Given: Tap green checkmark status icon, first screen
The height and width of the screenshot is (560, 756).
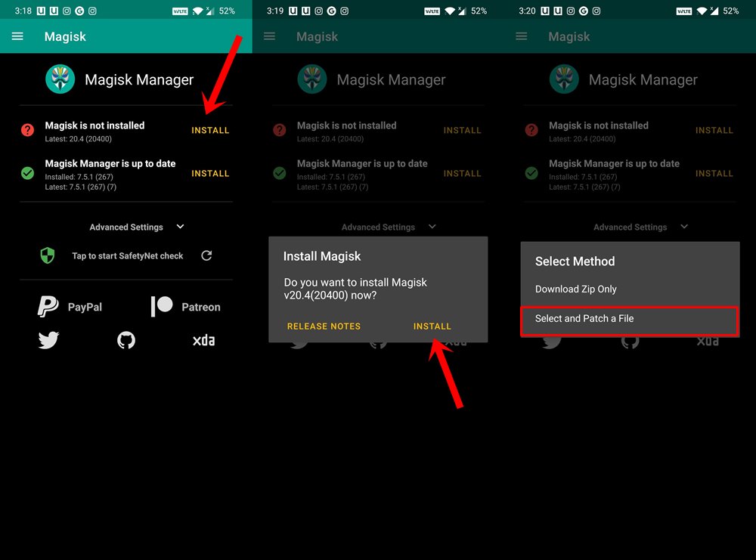Looking at the screenshot, I should click(x=27, y=173).
